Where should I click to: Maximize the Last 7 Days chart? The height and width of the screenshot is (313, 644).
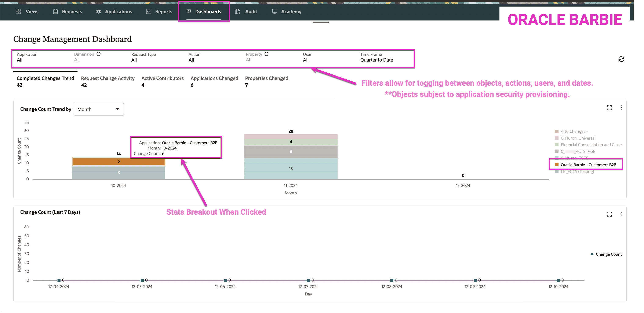click(609, 214)
